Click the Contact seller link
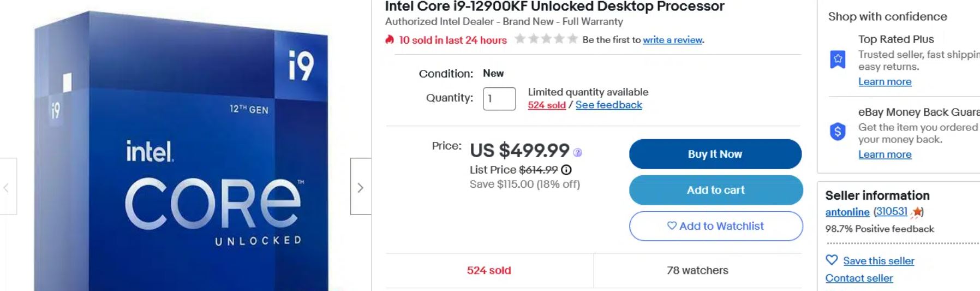This screenshot has width=980, height=291. pyautogui.click(x=859, y=278)
